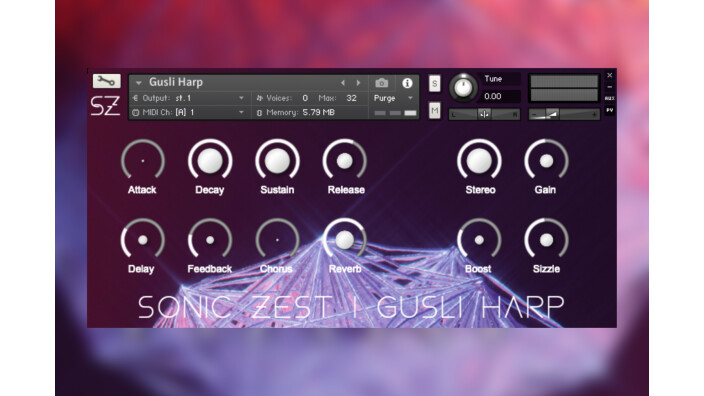Open snapshot view with camera icon
The width and height of the screenshot is (704, 396).
[x=382, y=83]
